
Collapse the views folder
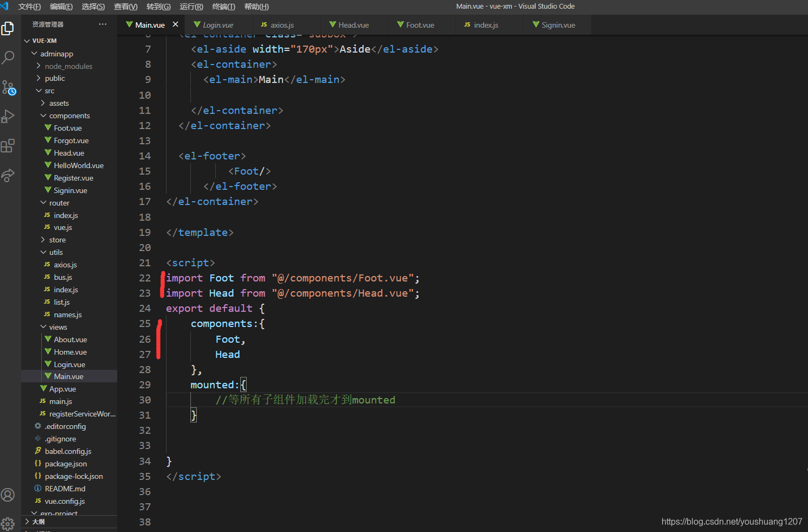coord(69,327)
